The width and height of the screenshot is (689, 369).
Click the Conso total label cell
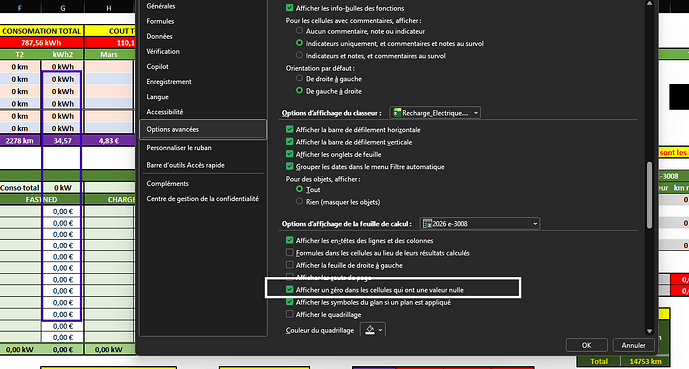coord(20,188)
